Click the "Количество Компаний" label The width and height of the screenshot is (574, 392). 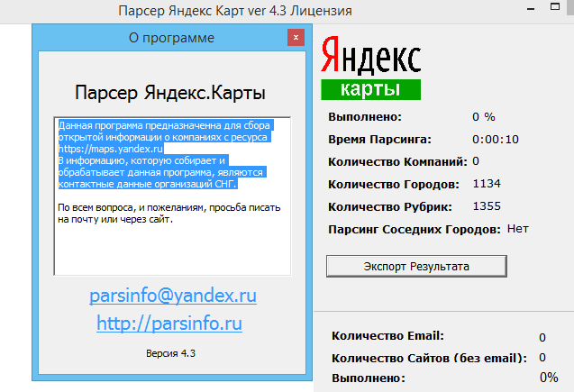396,161
